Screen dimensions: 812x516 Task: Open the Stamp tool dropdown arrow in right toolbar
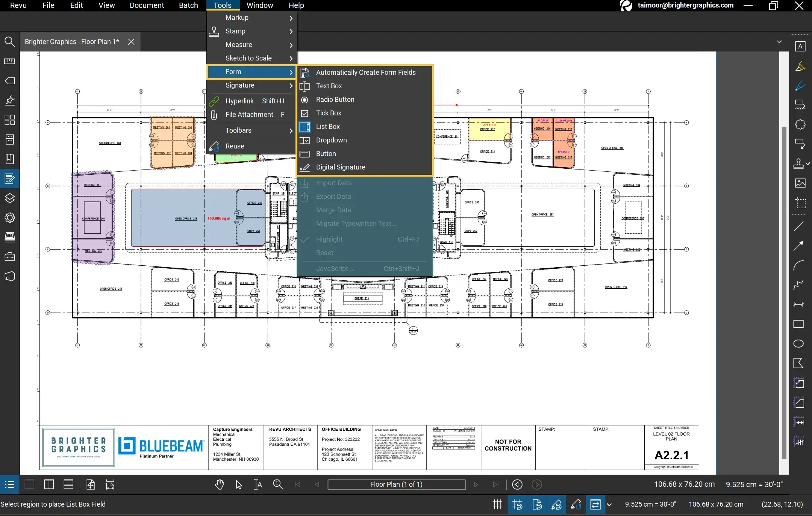coord(807,164)
